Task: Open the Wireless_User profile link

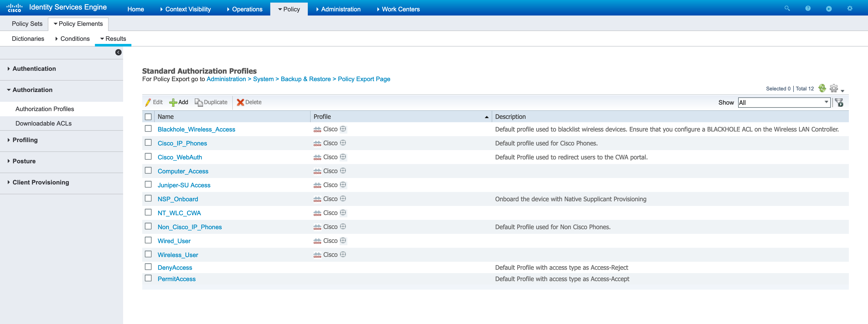Action: click(x=178, y=255)
